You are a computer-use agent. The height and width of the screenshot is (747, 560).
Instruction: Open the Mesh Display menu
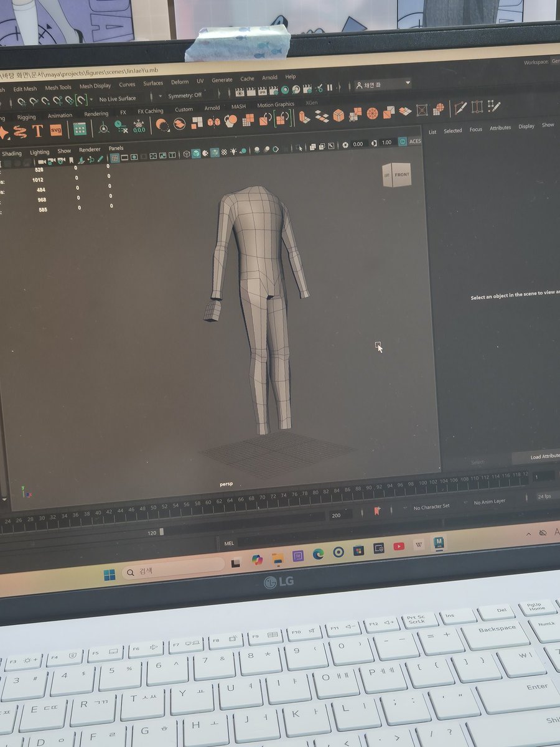[95, 87]
